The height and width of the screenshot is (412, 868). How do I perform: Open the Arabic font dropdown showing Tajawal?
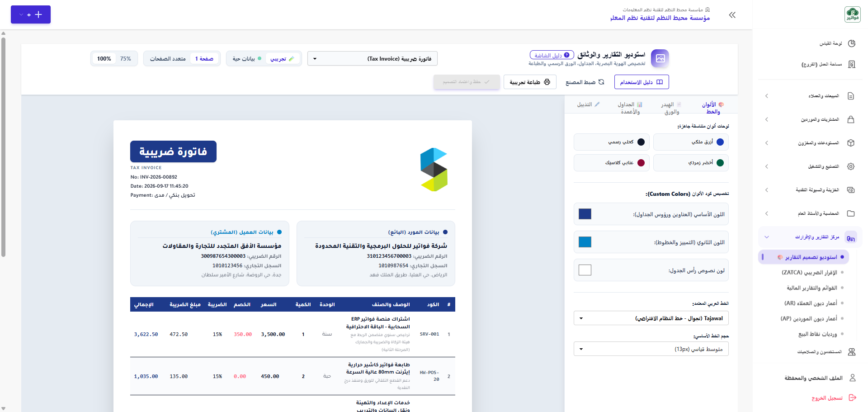[x=651, y=318]
